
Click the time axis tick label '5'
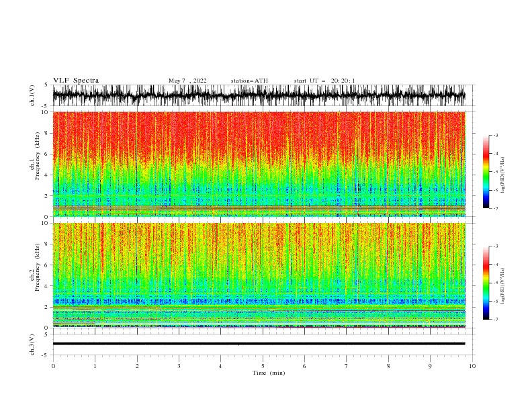coord(263,366)
